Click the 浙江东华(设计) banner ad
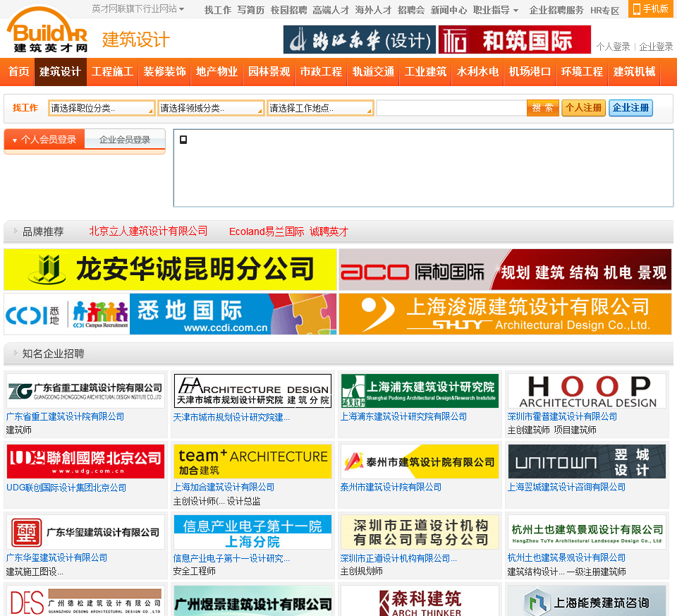This screenshot has width=677, height=616. point(359,40)
